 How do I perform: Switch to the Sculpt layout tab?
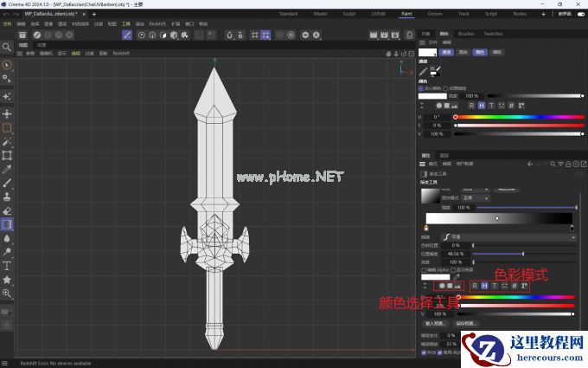click(348, 14)
